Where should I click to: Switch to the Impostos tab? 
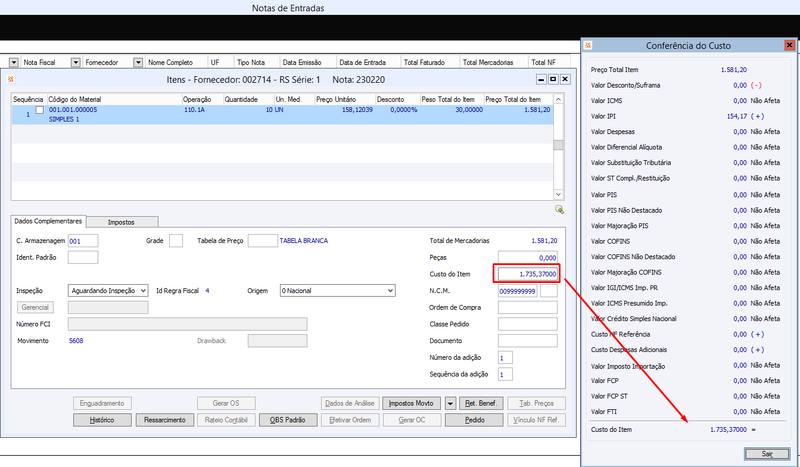[x=121, y=222]
